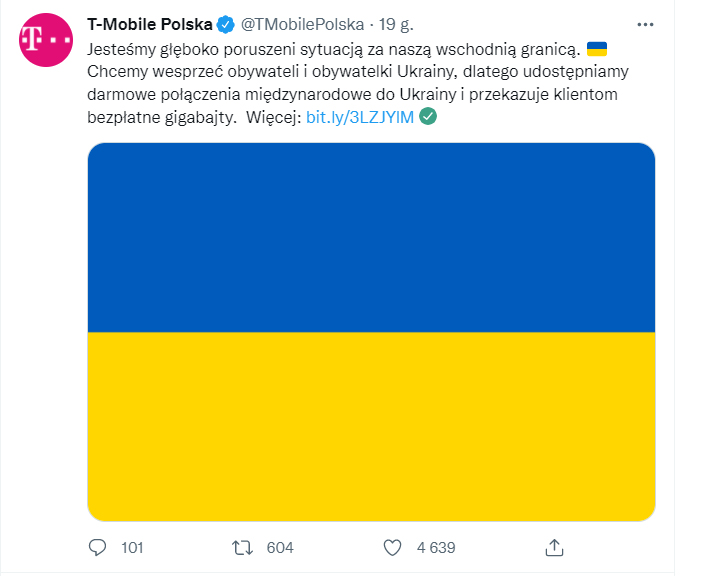Click the blue verified badge
Image resolution: width=706 pixels, height=576 pixels.
coord(226,25)
